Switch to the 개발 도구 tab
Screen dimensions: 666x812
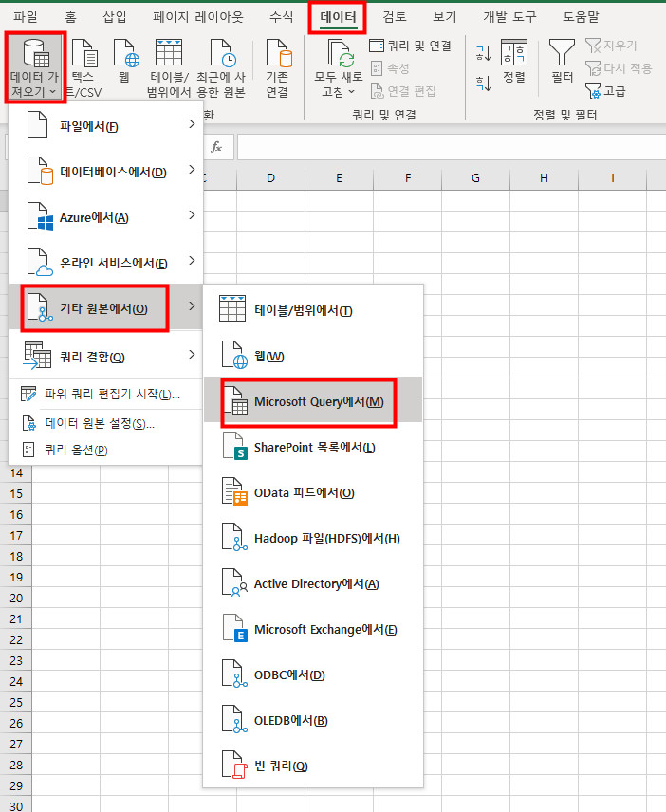pos(509,17)
